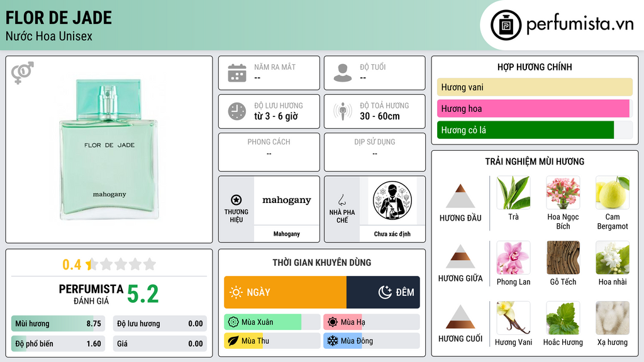Screen dimensions: 644x362
Task: Click the Độ phổ biến 1.60 score bar
Action: point(58,344)
